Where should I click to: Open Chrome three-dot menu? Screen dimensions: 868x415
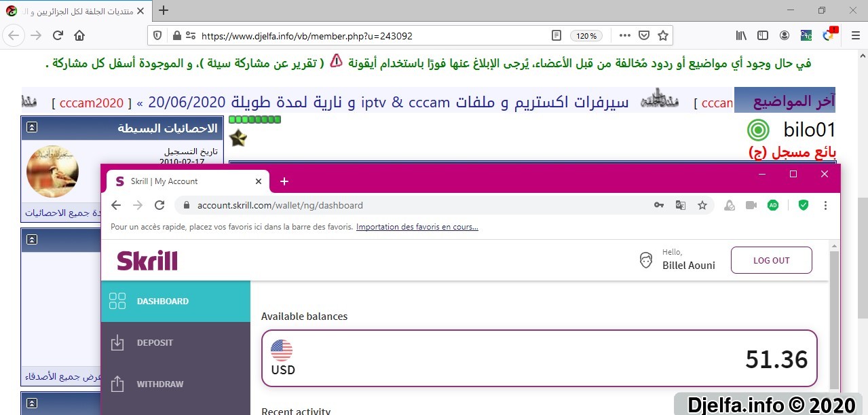[x=825, y=205]
